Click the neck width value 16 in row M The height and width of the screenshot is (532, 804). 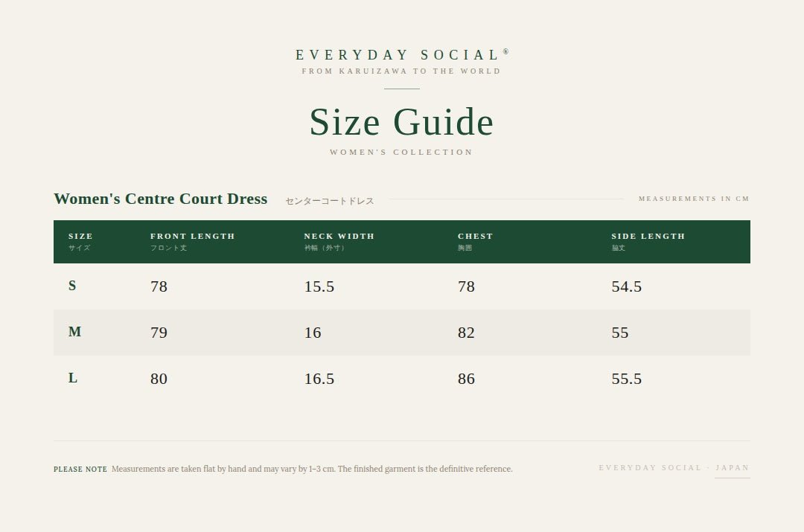313,333
